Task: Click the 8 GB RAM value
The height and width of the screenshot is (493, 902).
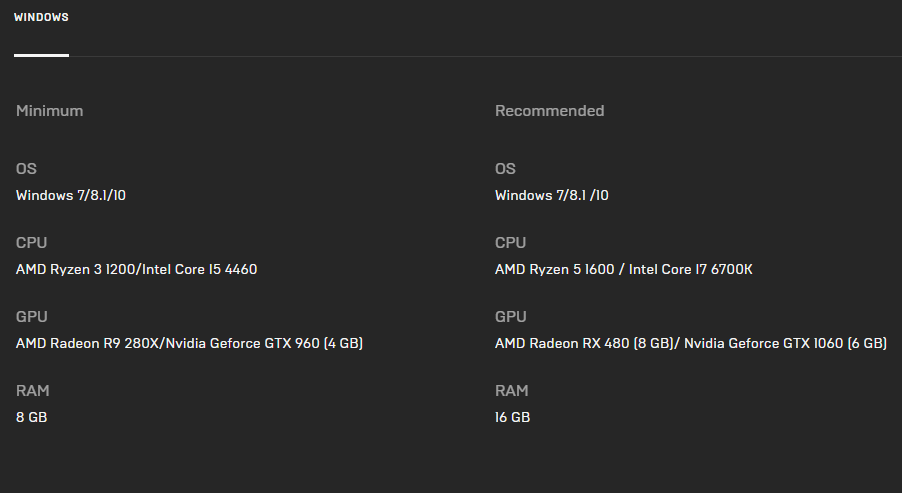Action: pyautogui.click(x=32, y=417)
